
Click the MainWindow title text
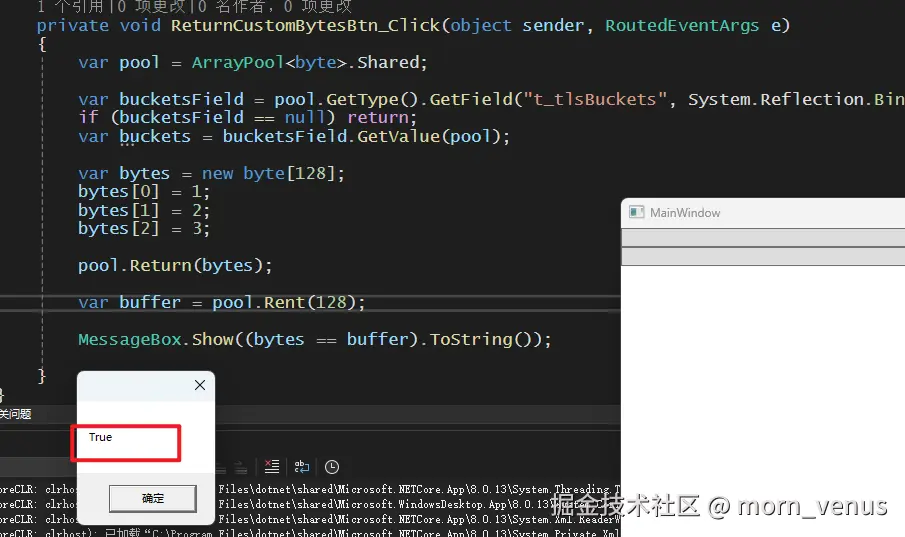pyautogui.click(x=685, y=212)
